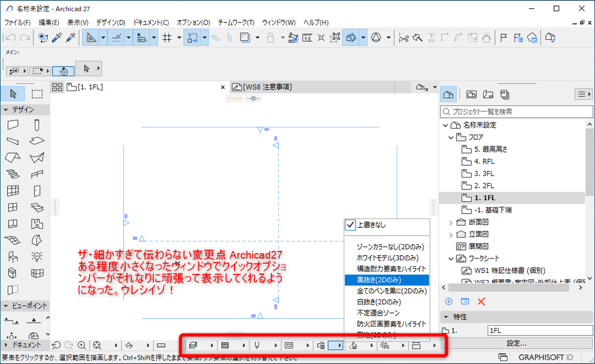Click the Trace reference icon
Image resolution: width=595 pixels, height=364 pixels.
click(x=245, y=38)
